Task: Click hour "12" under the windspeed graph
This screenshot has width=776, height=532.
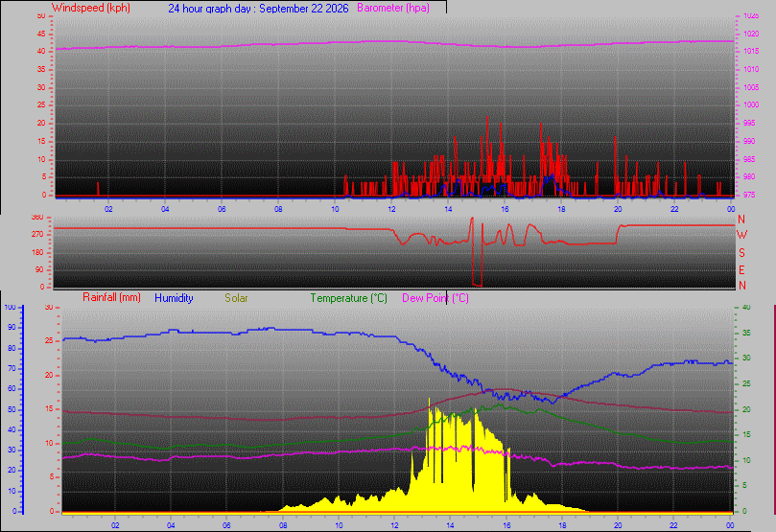Action: click(x=391, y=209)
